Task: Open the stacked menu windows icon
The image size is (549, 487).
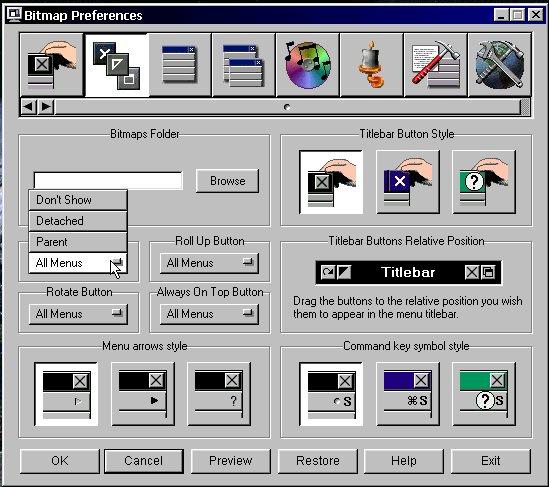Action: [x=244, y=65]
